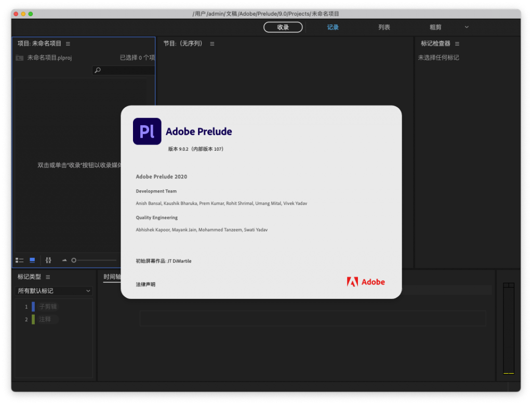532x405 pixels.
Task: Click the 已选择 0 个项 status text
Action: point(137,58)
